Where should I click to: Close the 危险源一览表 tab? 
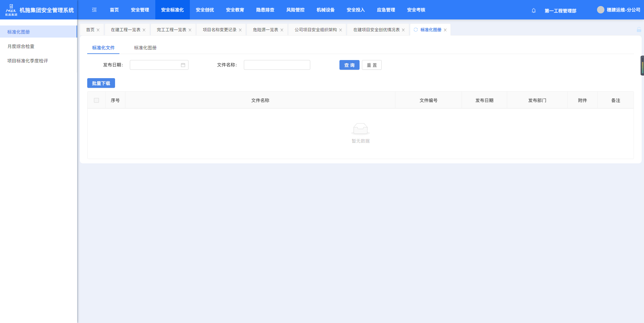[282, 30]
